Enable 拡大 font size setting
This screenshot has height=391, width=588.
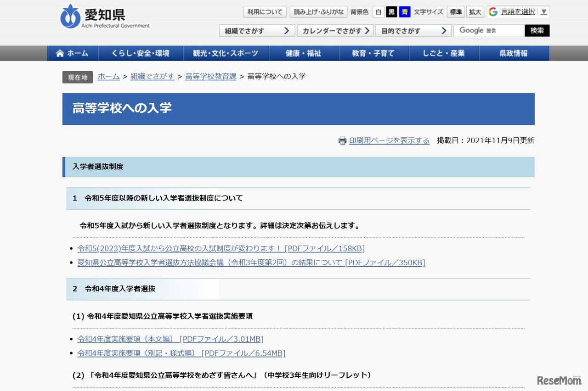click(475, 11)
